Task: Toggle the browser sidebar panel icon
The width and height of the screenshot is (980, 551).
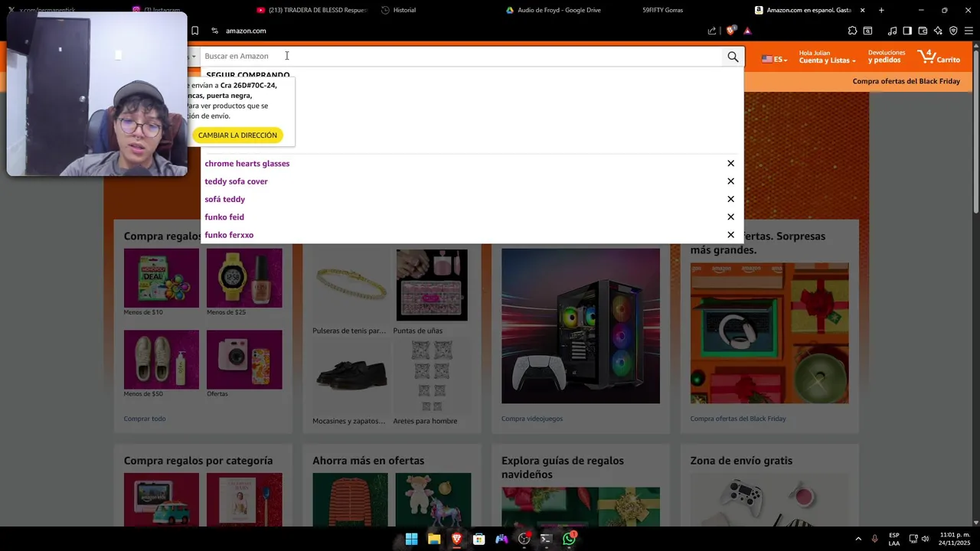Action: [x=907, y=31]
